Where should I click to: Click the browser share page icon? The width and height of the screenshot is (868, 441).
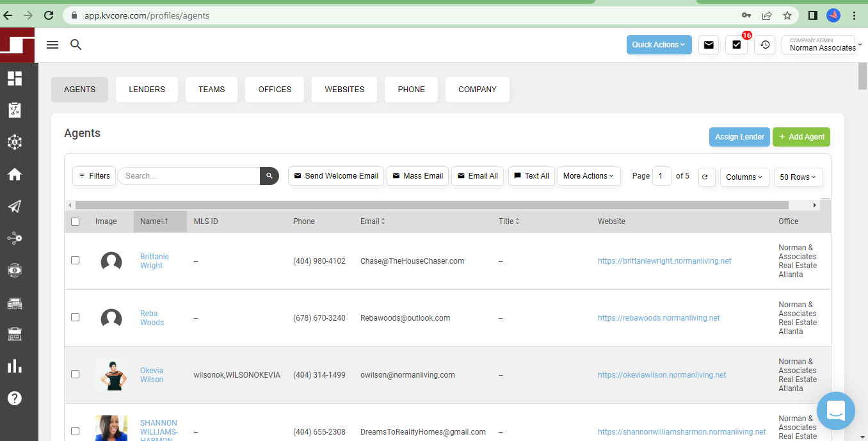click(767, 15)
